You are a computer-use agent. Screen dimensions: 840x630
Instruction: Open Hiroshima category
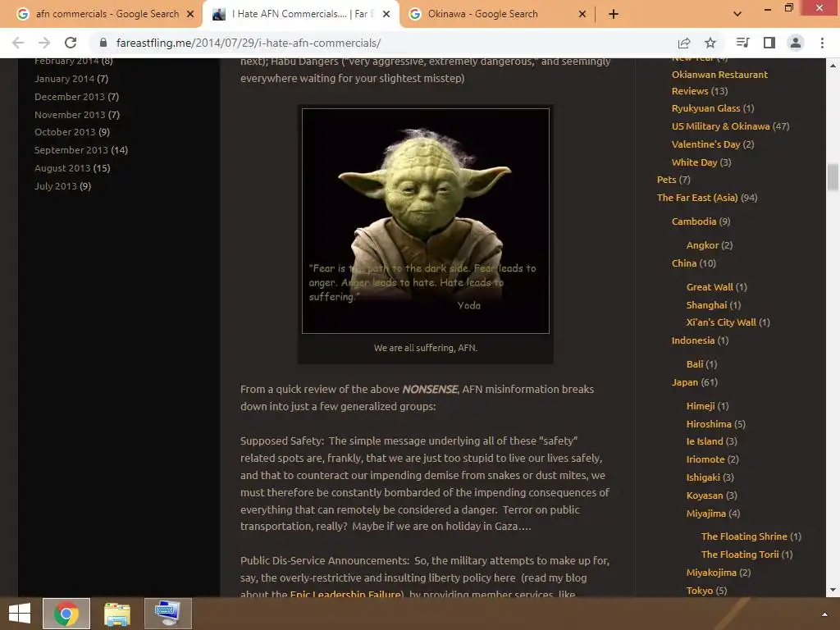click(708, 424)
